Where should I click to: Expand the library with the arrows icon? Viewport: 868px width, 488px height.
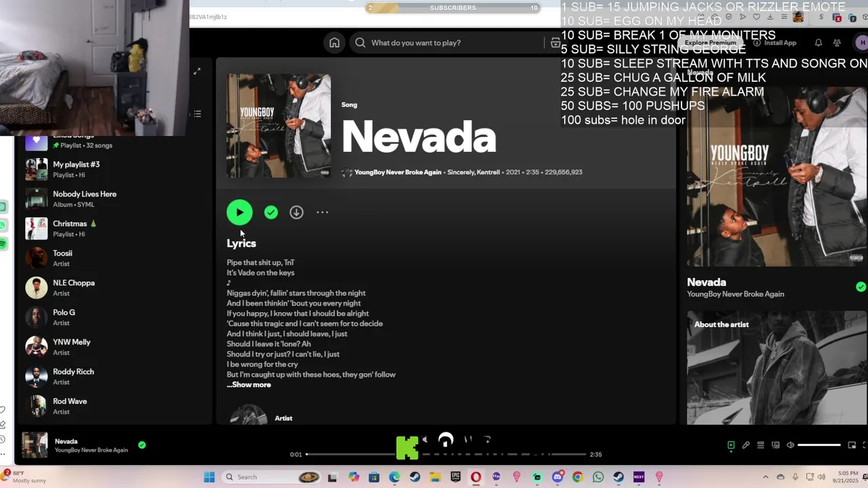click(197, 71)
